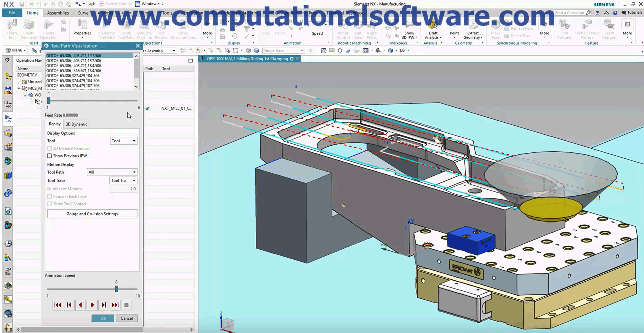644x333 pixels.
Task: Open the Single Face selection filter dropdown
Action: point(284,51)
